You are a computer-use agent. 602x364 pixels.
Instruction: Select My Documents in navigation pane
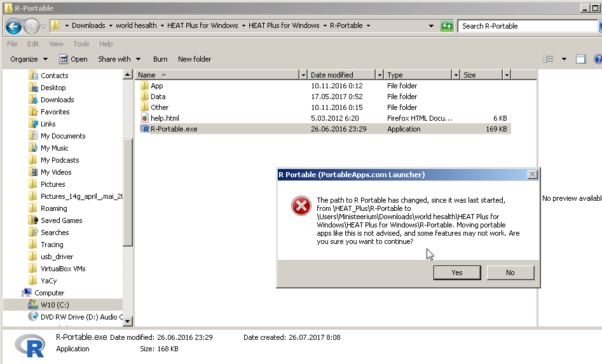63,136
